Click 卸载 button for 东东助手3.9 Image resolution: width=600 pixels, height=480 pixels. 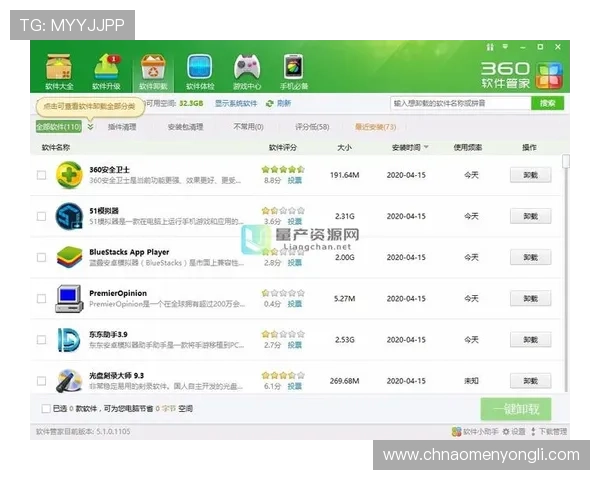(x=530, y=340)
